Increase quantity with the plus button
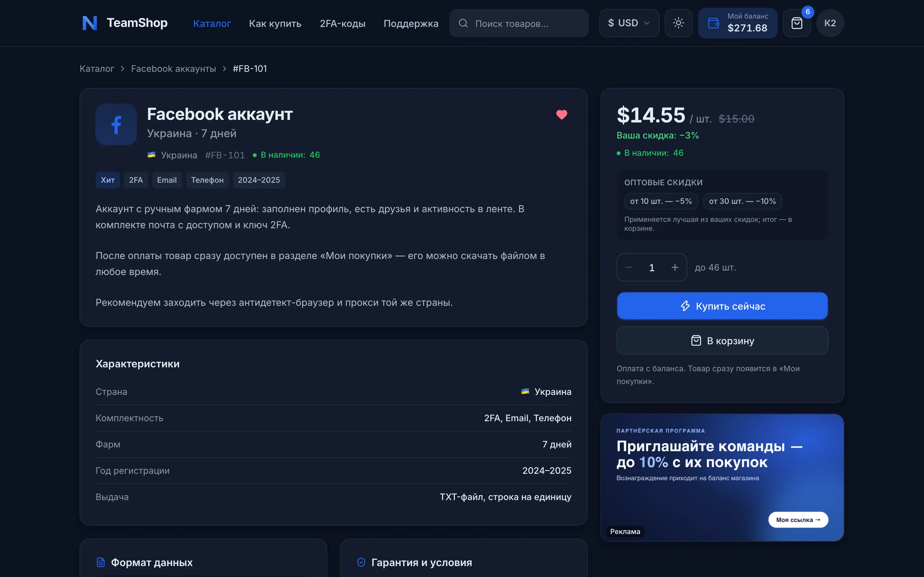 675,268
